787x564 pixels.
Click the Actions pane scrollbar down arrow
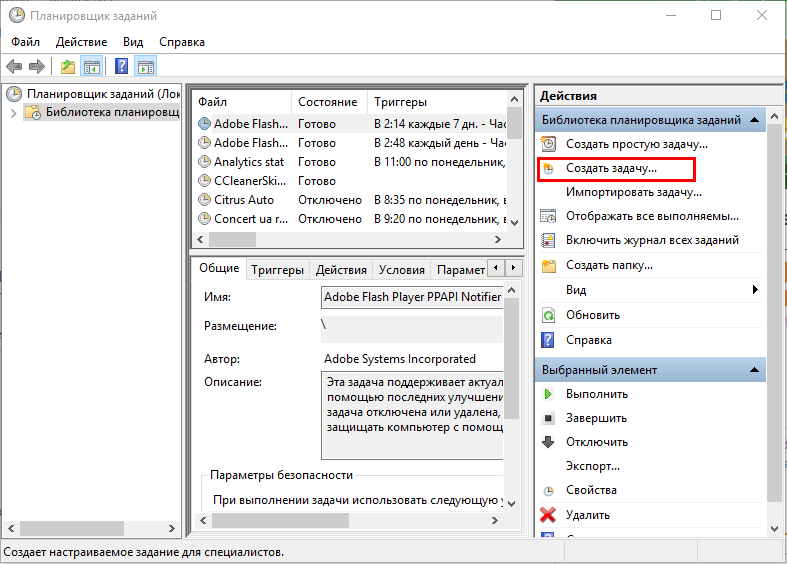click(774, 528)
